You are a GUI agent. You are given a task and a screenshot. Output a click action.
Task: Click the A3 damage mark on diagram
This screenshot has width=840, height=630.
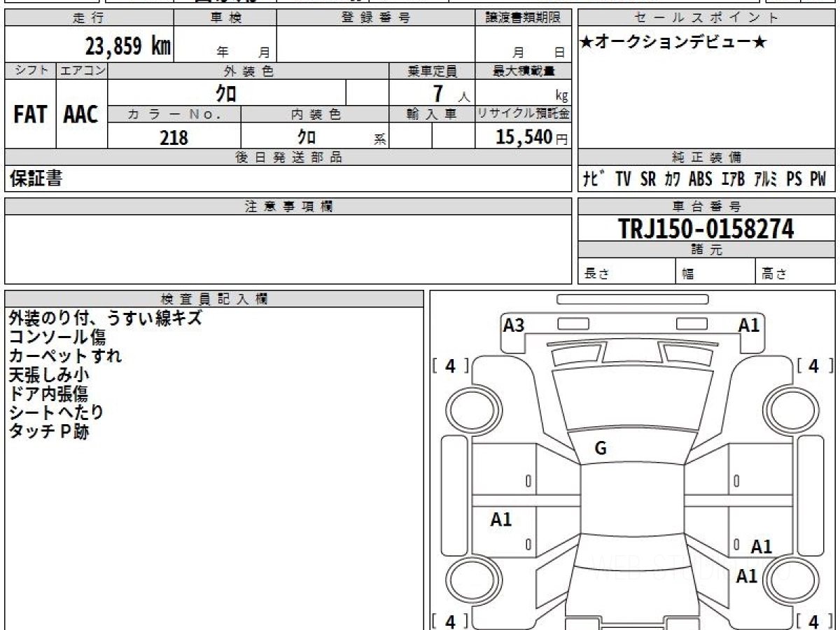point(514,325)
